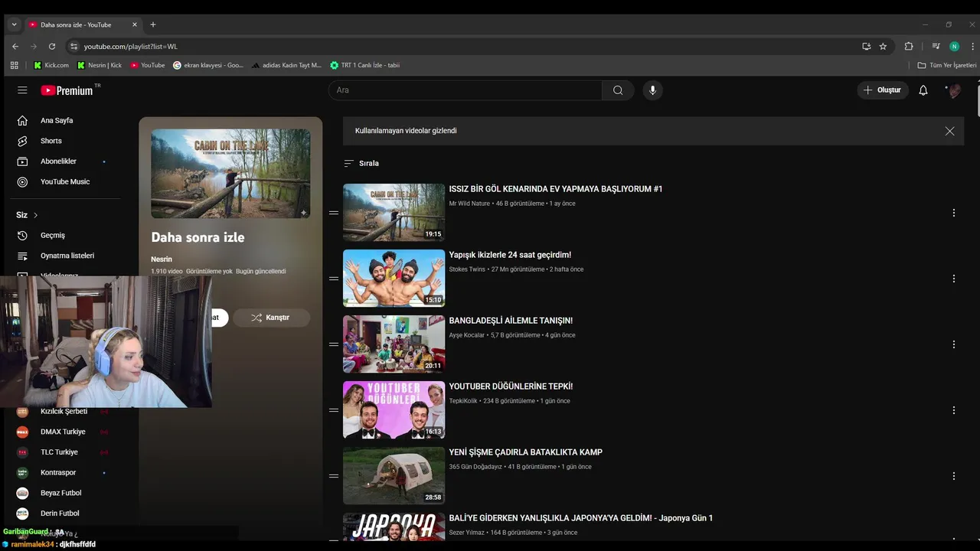This screenshot has height=551, width=980.
Task: Open options for YOUTUBER DÜĞÜNLERİNE TEPKİ video
Action: click(x=954, y=410)
